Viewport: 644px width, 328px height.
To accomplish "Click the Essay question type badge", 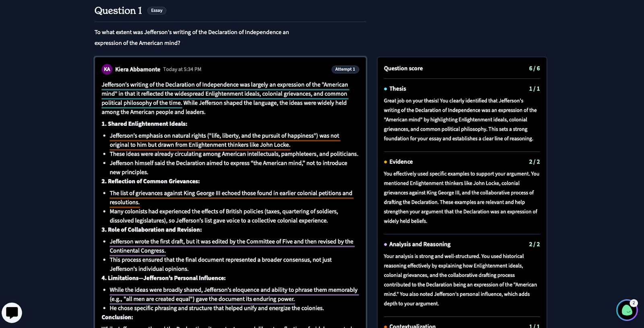I will 157,10.
